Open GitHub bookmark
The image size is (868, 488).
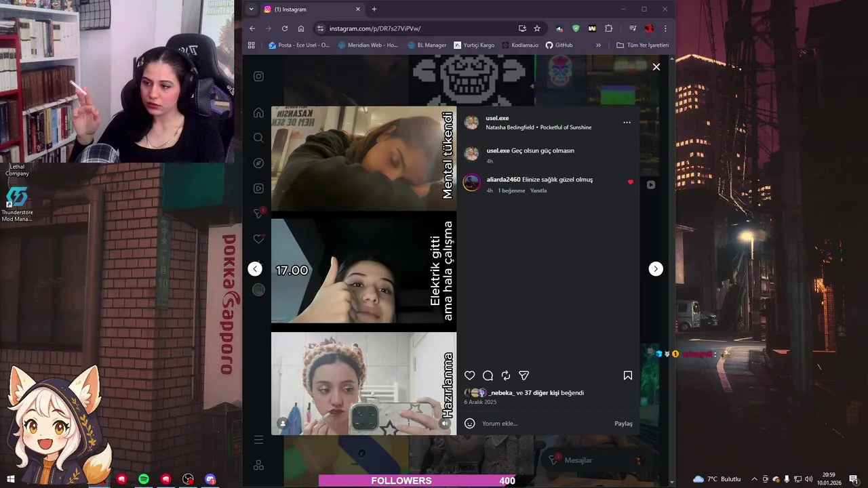coord(559,45)
